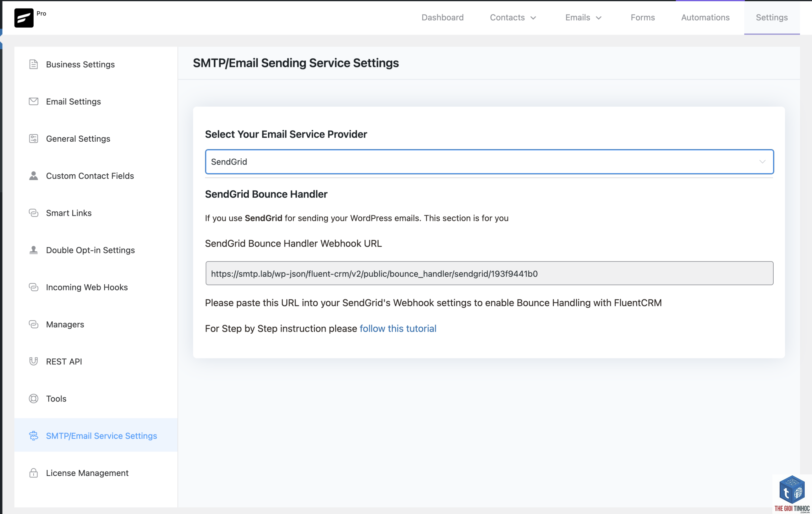
Task: Click the General Settings sliders icon
Action: pos(33,138)
